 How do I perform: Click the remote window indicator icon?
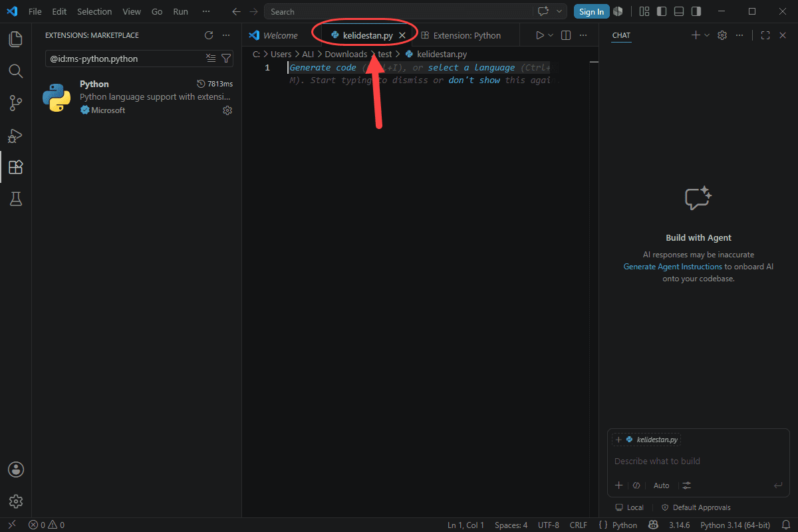click(x=11, y=525)
